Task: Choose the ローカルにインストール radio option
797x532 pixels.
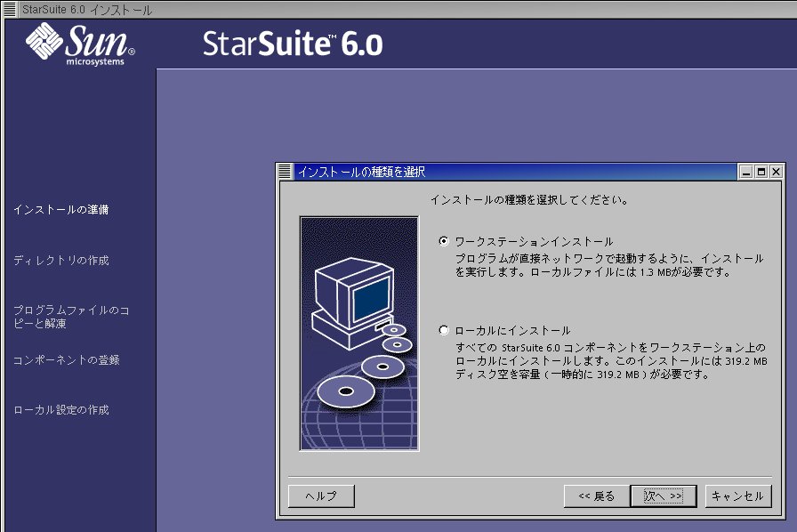Action: [444, 331]
